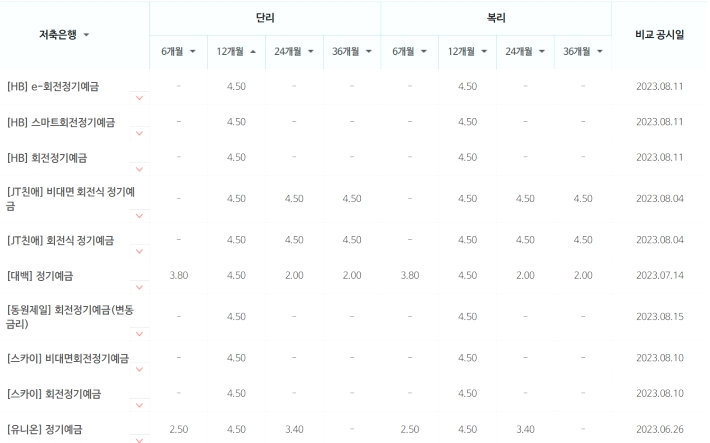Select [스카이] 회전정기예금 product name
This screenshot has width=710, height=443.
click(54, 394)
